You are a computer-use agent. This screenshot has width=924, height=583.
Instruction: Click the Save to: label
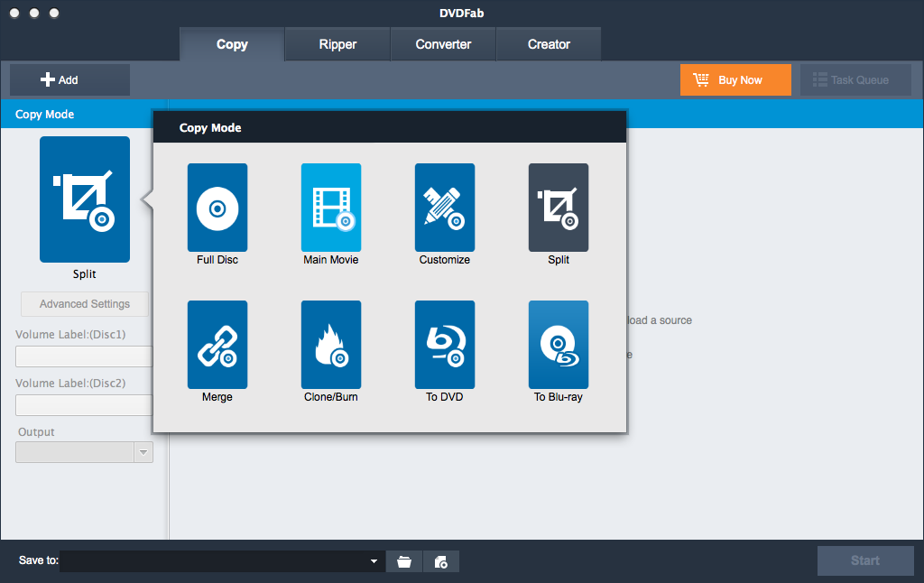pos(38,560)
